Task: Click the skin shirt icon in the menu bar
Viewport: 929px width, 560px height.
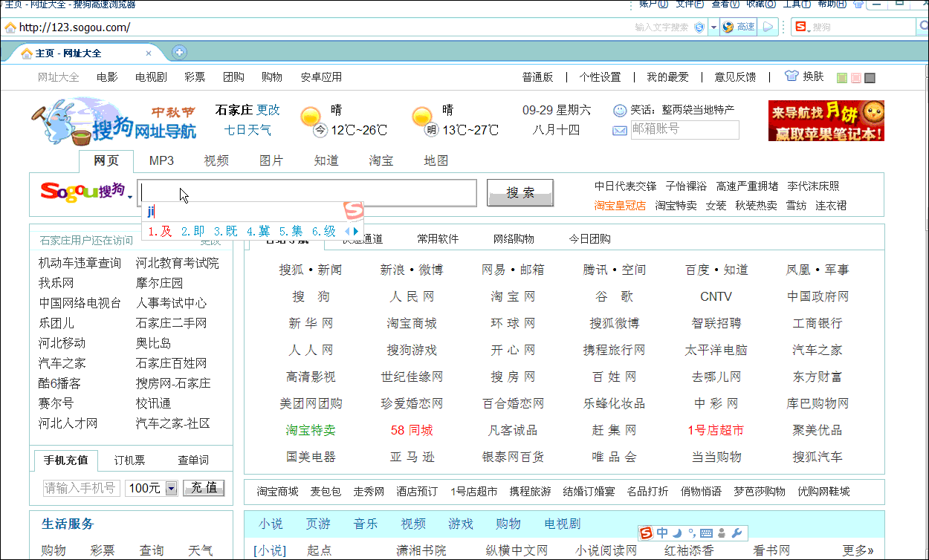Action: coord(859,4)
